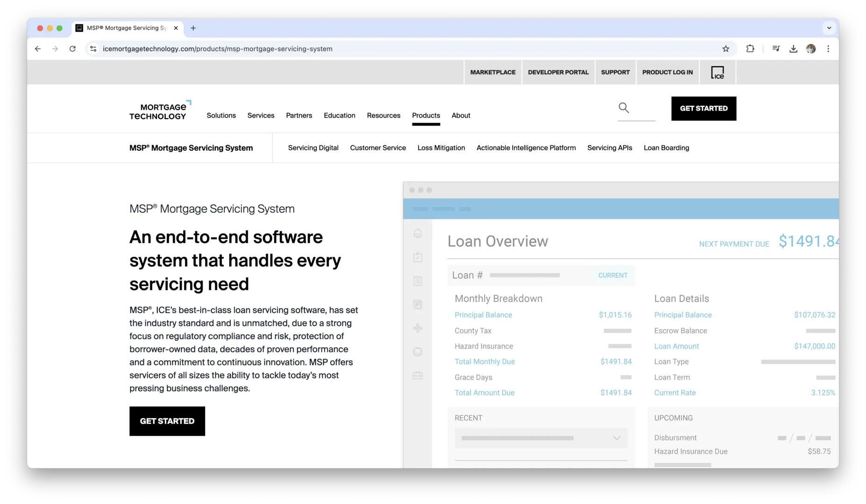
Task: Open the Loan Boarding section
Action: coord(667,148)
